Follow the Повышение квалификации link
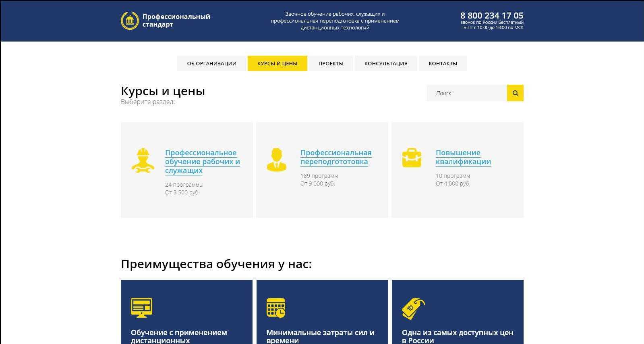The height and width of the screenshot is (344, 644). tap(463, 157)
